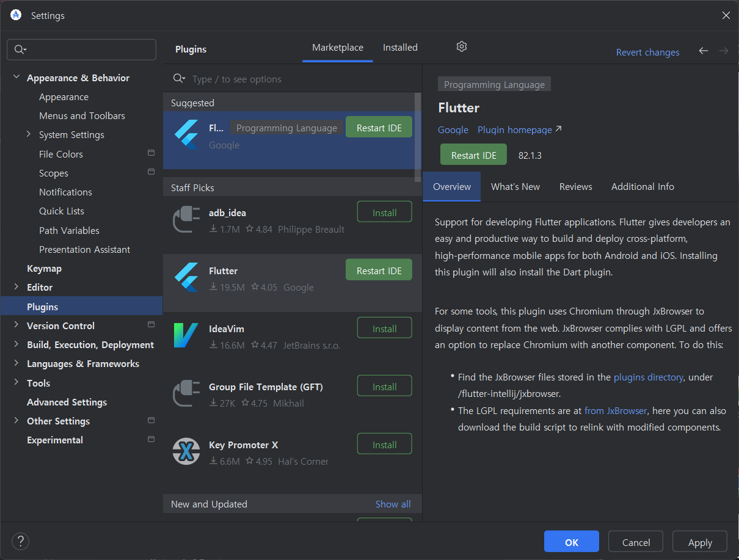The image size is (739, 560).
Task: Click Restart IDE on Staff Picks Flutter
Action: click(x=379, y=271)
